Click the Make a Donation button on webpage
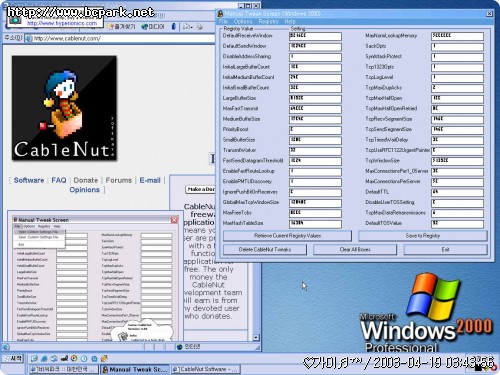 (200, 189)
